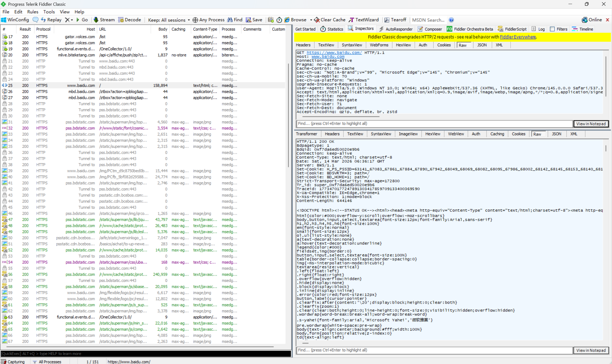Expand the Remove (X) dropdown arrow
Viewport: 612px width, 364px height.
[x=72, y=20]
